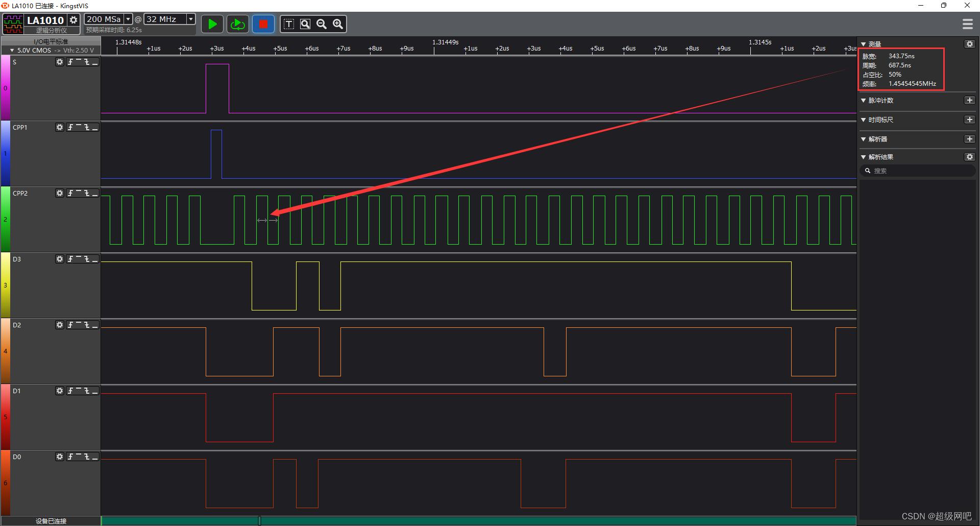Viewport: 980px width, 526px height.
Task: Open LA1010 device settings gear
Action: tap(74, 20)
